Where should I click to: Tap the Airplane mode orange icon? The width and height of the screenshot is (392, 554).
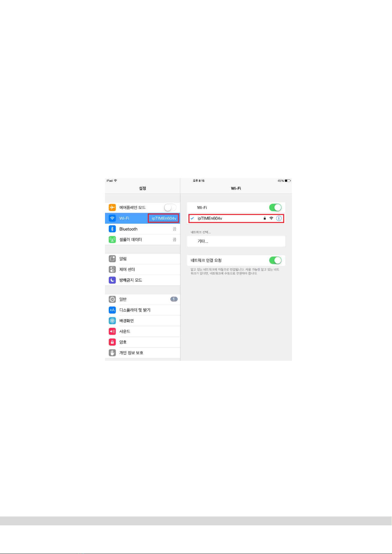[112, 207]
